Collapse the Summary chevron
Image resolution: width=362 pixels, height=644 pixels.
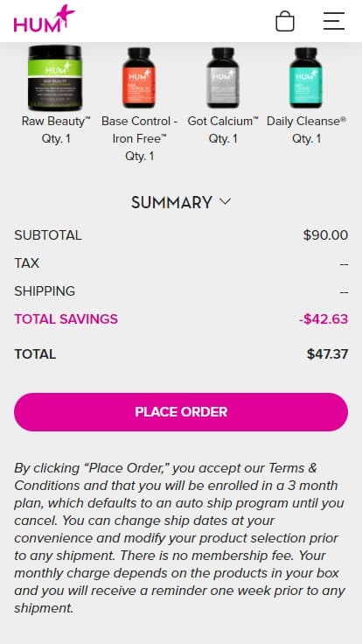[x=226, y=201]
